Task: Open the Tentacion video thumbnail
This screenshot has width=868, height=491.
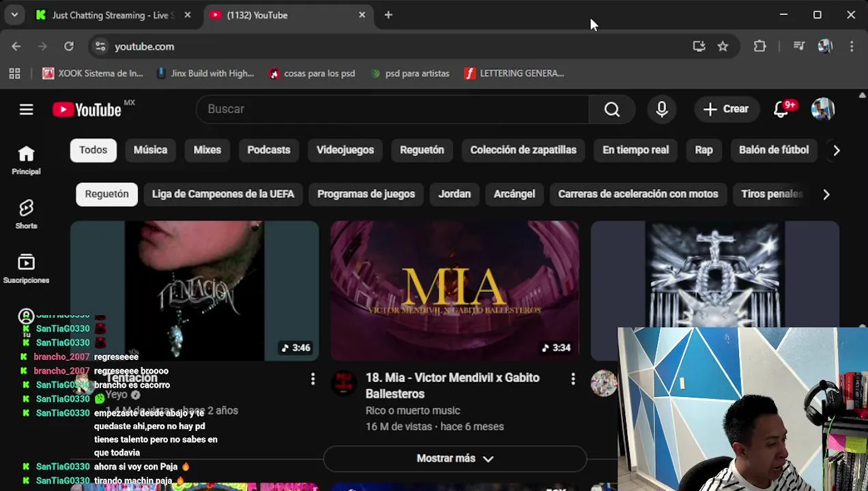Action: 194,291
